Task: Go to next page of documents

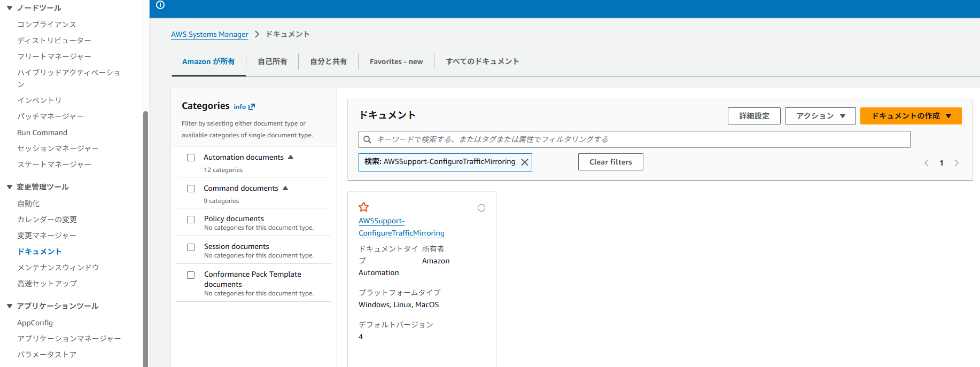Action: pyautogui.click(x=956, y=163)
